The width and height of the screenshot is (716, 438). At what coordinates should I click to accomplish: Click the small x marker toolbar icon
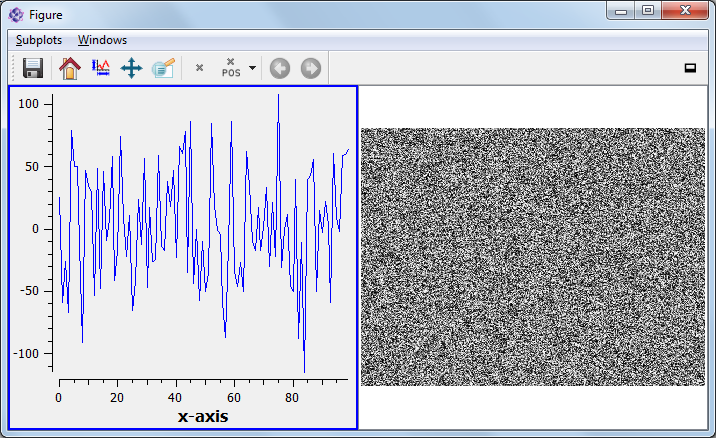199,68
